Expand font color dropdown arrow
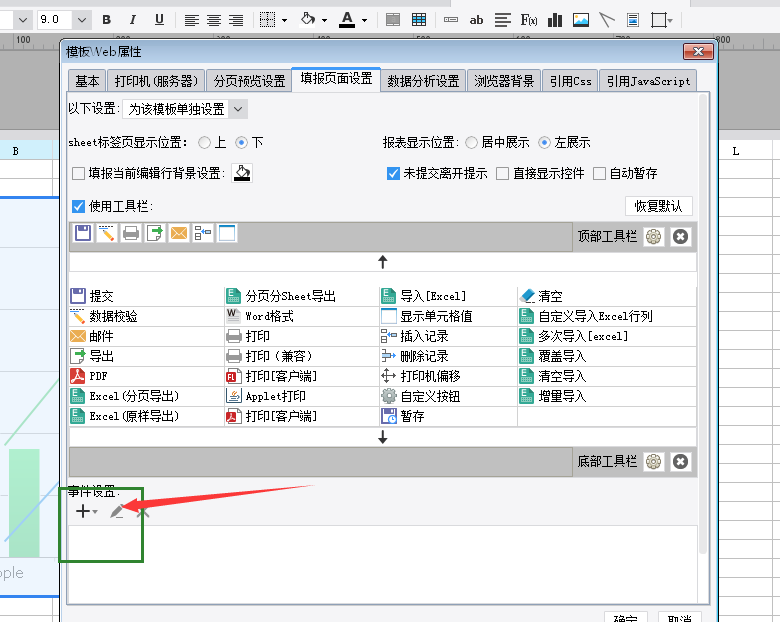 pos(365,20)
